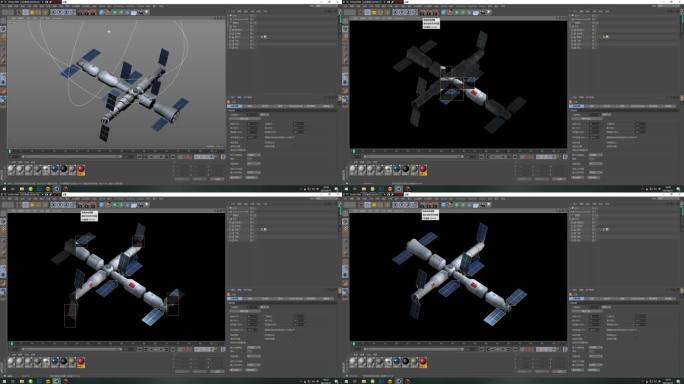Click texture tag thumbnail in top-left object manager
Screen dimensions: 684x384
tap(265, 37)
